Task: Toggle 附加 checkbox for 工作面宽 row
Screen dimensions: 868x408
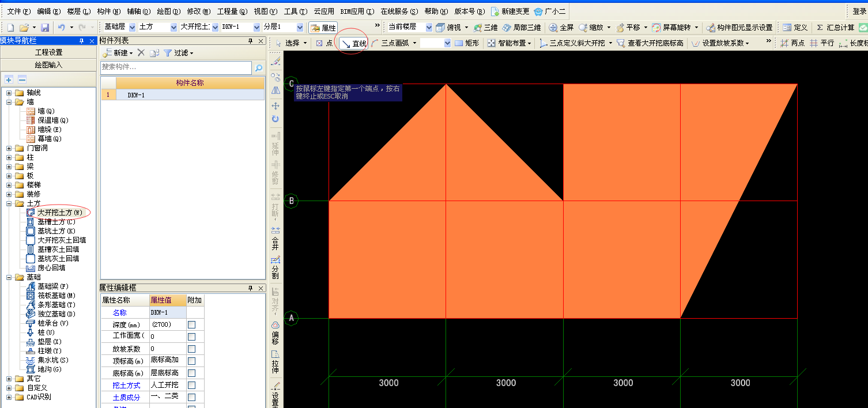Action: point(192,337)
